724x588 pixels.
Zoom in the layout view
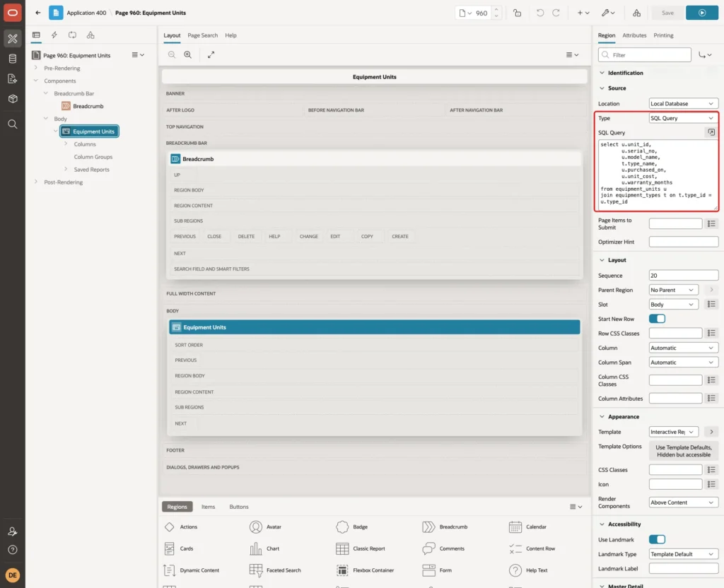tap(188, 54)
